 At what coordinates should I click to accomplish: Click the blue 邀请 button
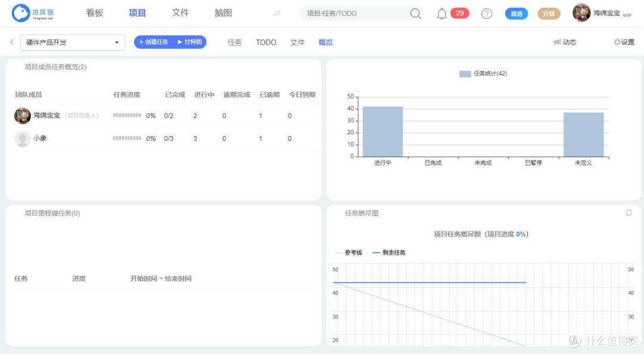tap(516, 14)
